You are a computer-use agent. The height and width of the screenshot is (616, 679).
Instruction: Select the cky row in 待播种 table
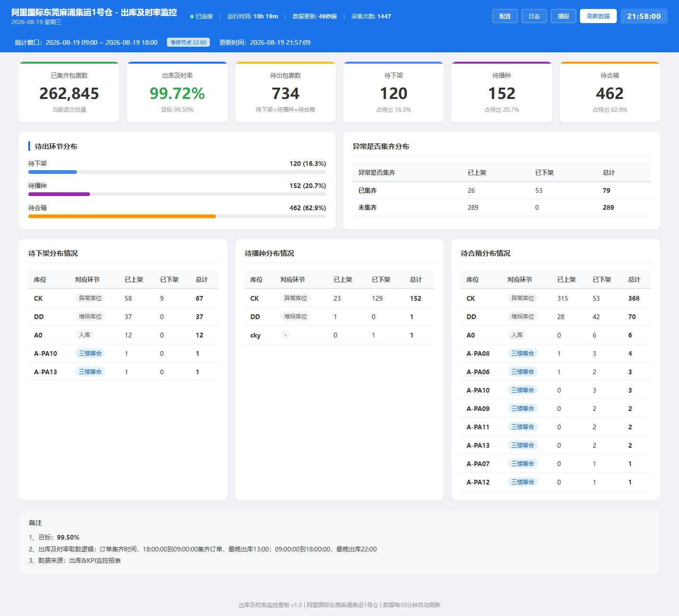[x=339, y=335]
